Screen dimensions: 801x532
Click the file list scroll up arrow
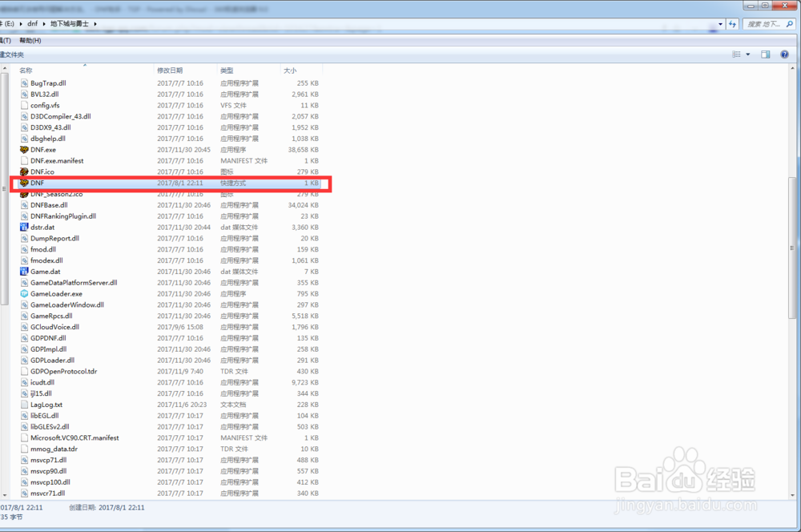click(793, 68)
